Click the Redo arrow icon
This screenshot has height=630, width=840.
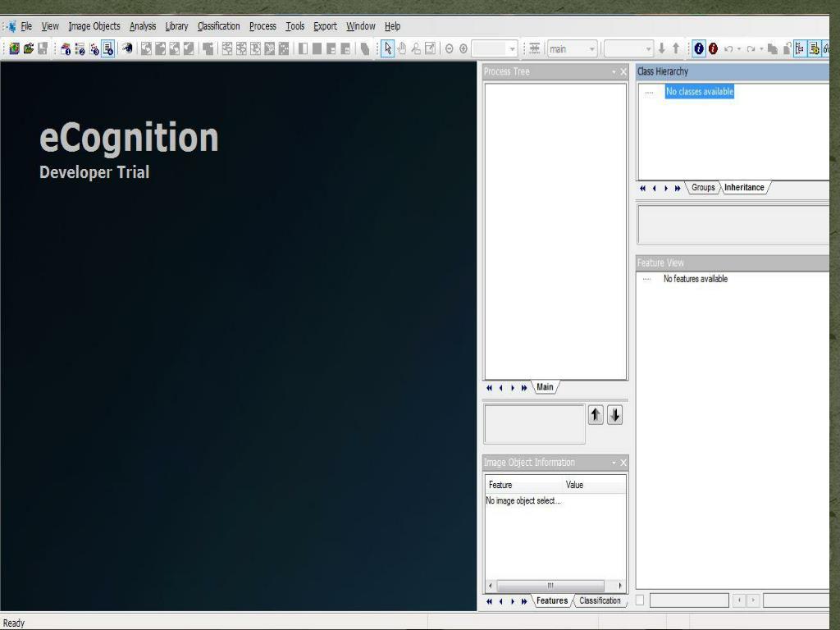751,48
